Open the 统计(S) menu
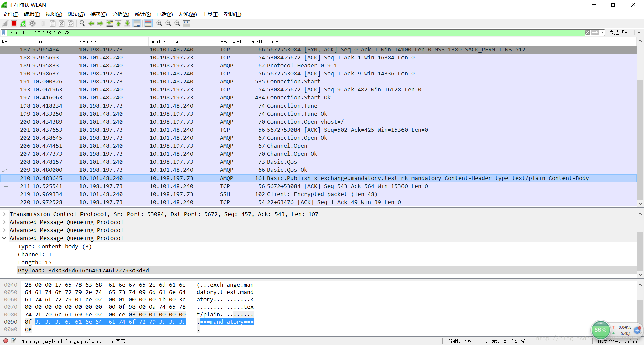This screenshot has width=644, height=345. pyautogui.click(x=143, y=14)
